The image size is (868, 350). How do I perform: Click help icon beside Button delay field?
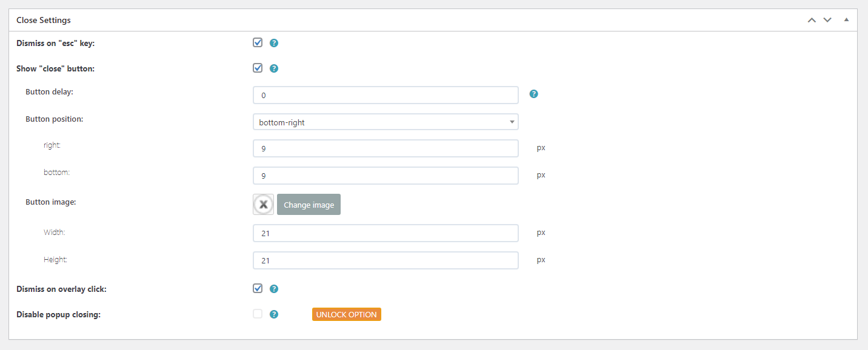[x=534, y=94]
